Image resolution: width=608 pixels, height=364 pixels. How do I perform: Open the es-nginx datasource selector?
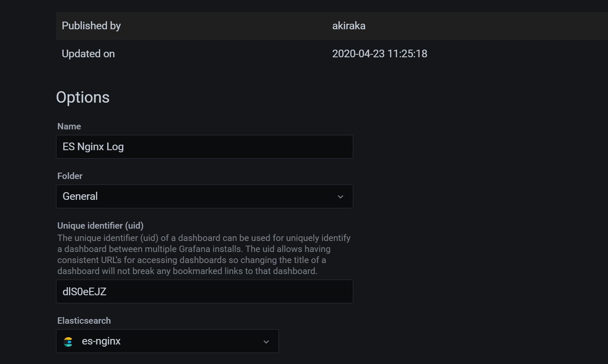(167, 341)
